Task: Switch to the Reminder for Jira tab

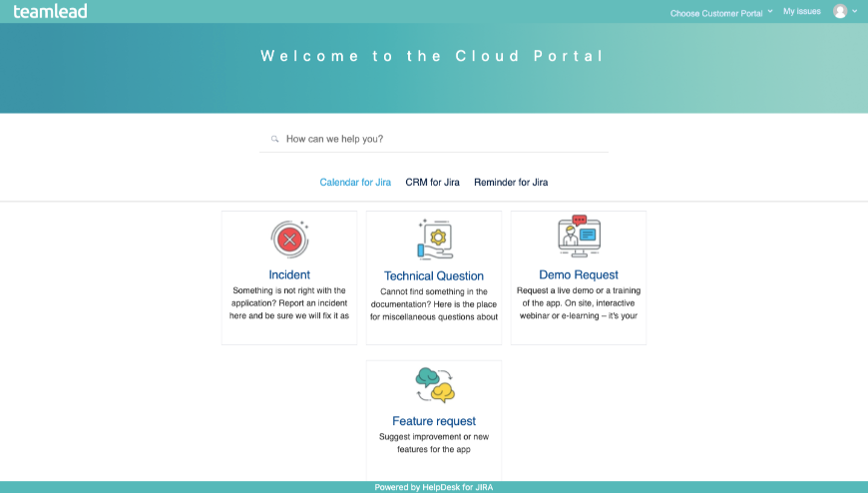Action: click(x=511, y=183)
